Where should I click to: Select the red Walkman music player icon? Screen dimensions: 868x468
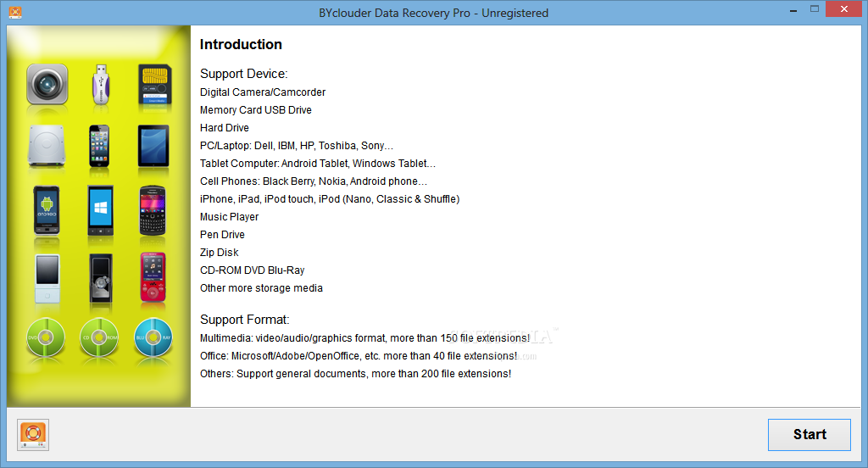[x=153, y=277]
